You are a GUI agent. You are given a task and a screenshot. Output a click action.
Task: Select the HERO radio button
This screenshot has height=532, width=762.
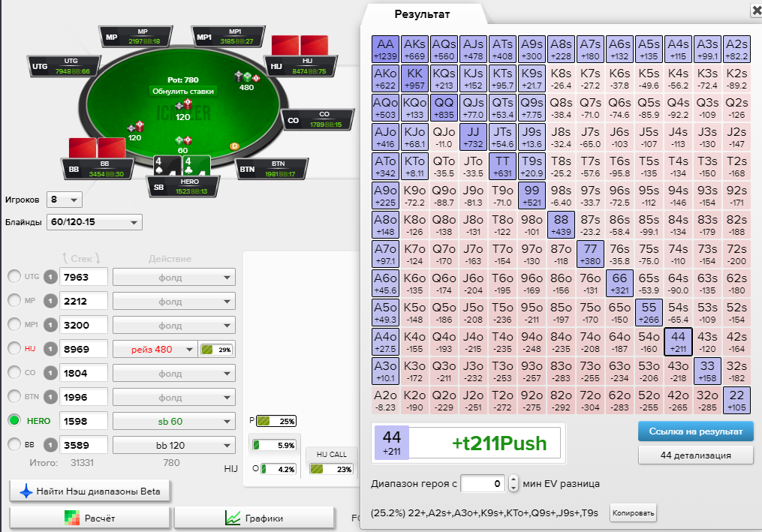[x=14, y=420]
